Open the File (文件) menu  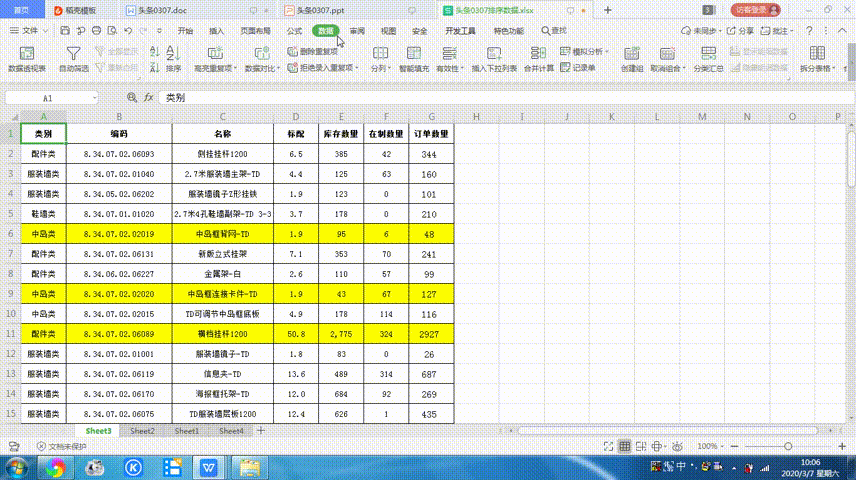click(x=28, y=31)
